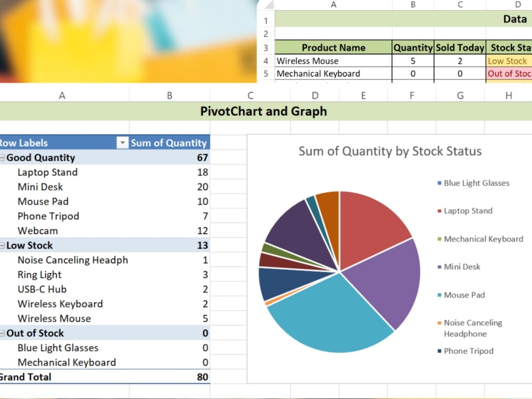532x399 pixels.
Task: Select the Laptop Stand row label
Action: pyautogui.click(x=47, y=172)
